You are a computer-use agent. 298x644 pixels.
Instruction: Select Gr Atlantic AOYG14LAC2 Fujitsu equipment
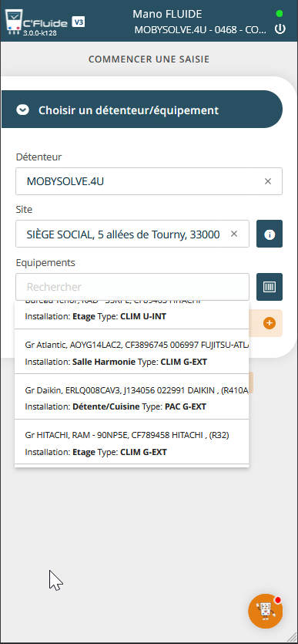(132, 351)
